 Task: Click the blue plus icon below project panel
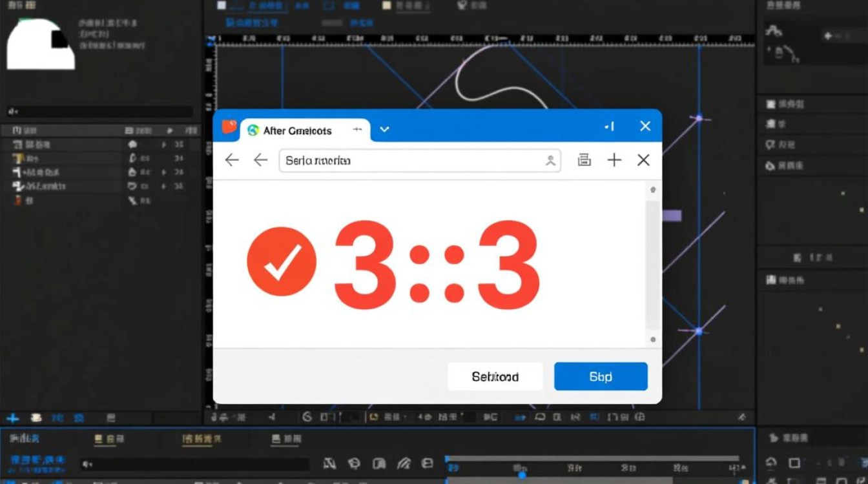pyautogui.click(x=12, y=418)
